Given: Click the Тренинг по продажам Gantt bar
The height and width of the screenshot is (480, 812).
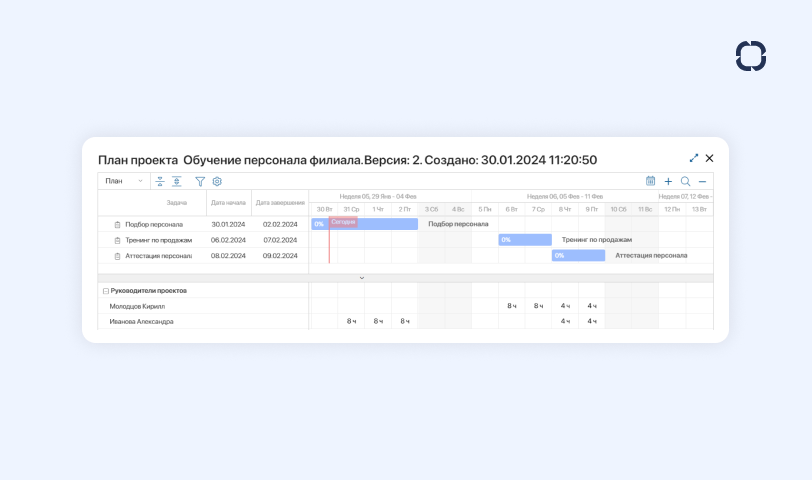Looking at the screenshot, I should [525, 240].
